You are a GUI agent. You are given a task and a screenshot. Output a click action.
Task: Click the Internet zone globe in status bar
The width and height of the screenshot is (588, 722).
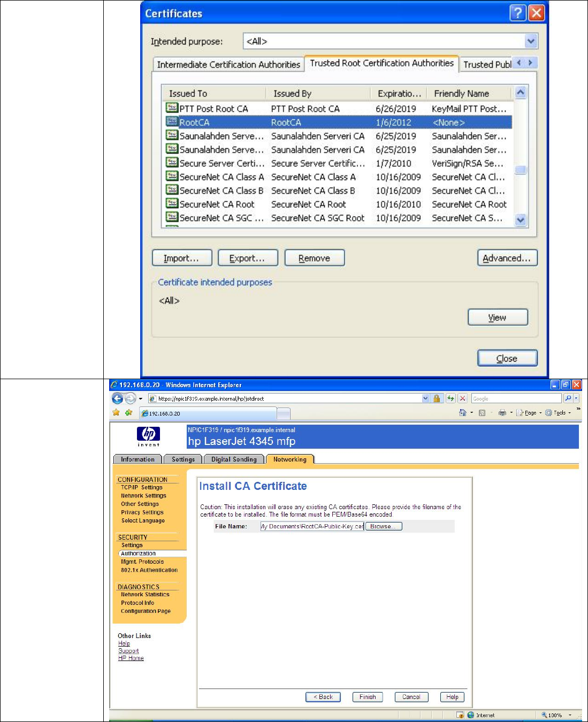(471, 715)
